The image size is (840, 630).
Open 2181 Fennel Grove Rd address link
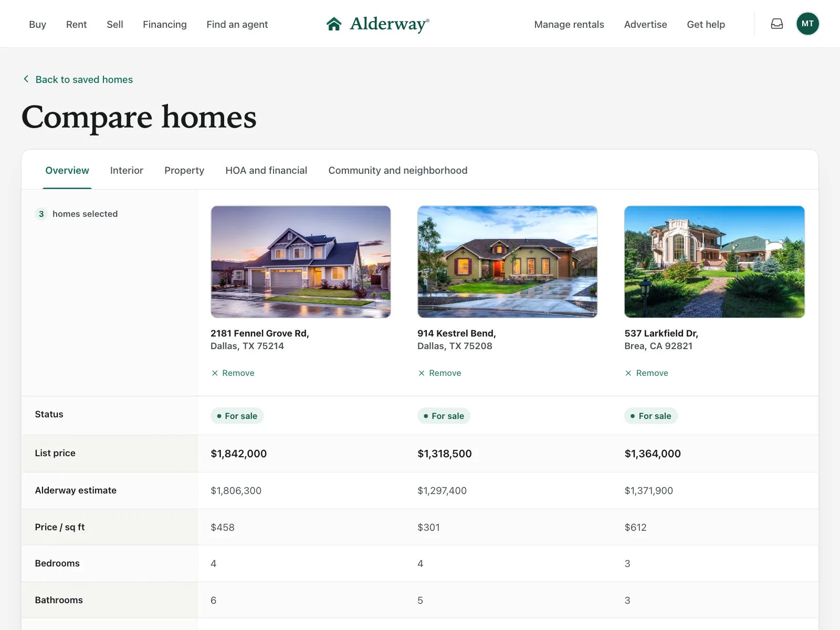click(260, 339)
